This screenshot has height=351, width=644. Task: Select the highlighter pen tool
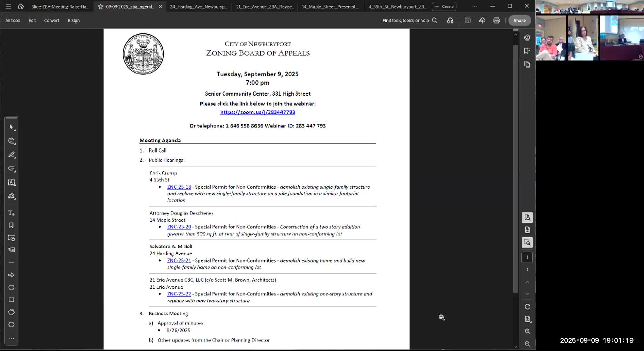pyautogui.click(x=11, y=155)
